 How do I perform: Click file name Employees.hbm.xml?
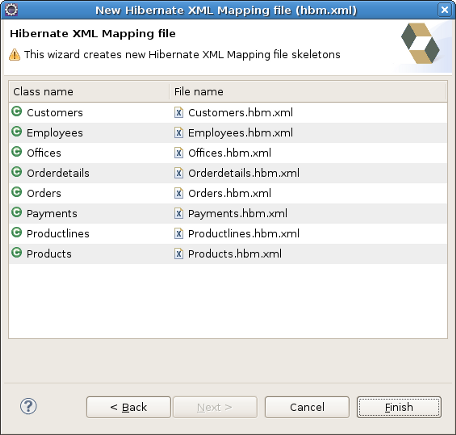[x=240, y=133]
